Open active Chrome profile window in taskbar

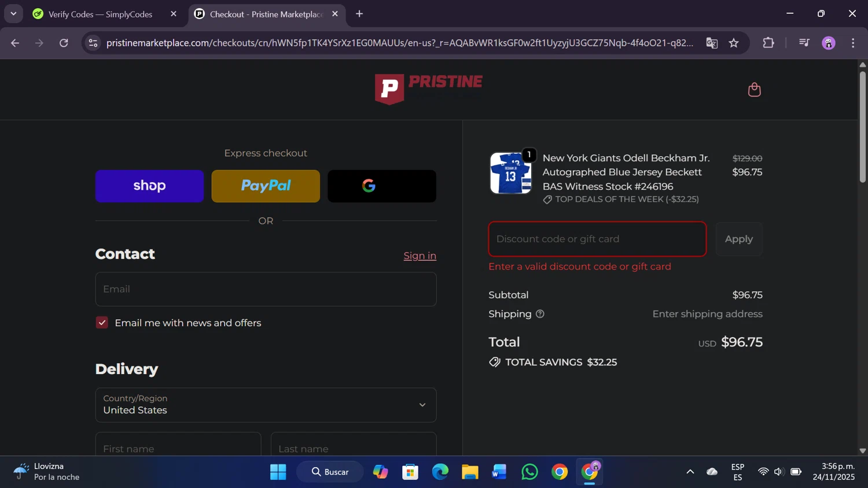[590, 472]
